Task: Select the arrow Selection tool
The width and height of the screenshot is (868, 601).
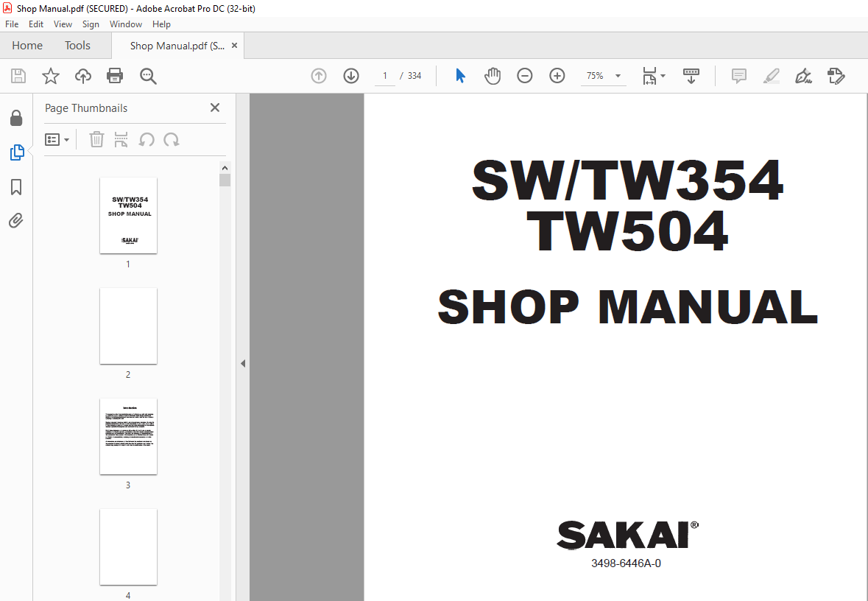Action: click(460, 76)
